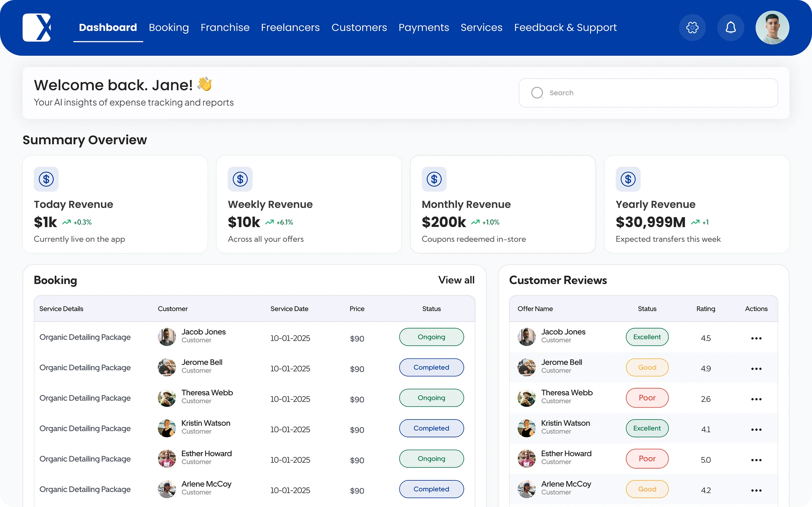Click the Yearly Revenue dollar icon
812x507 pixels.
(628, 179)
